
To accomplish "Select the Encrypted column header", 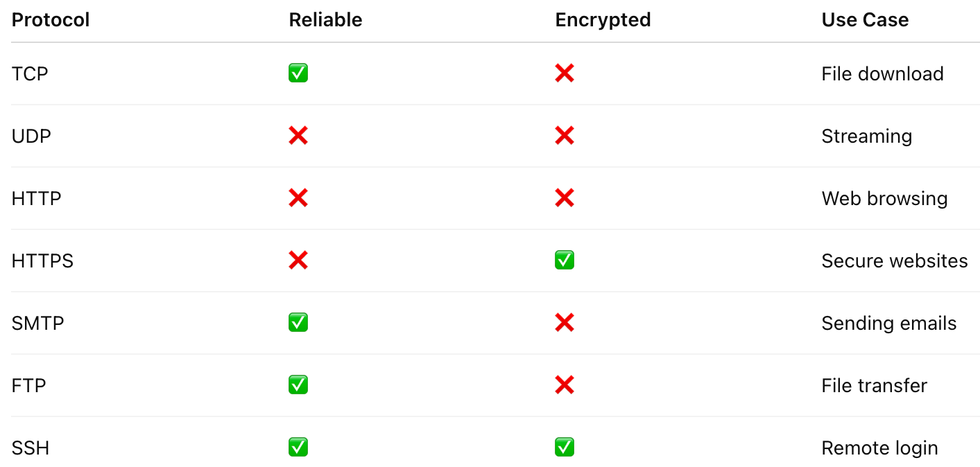I will [x=603, y=20].
